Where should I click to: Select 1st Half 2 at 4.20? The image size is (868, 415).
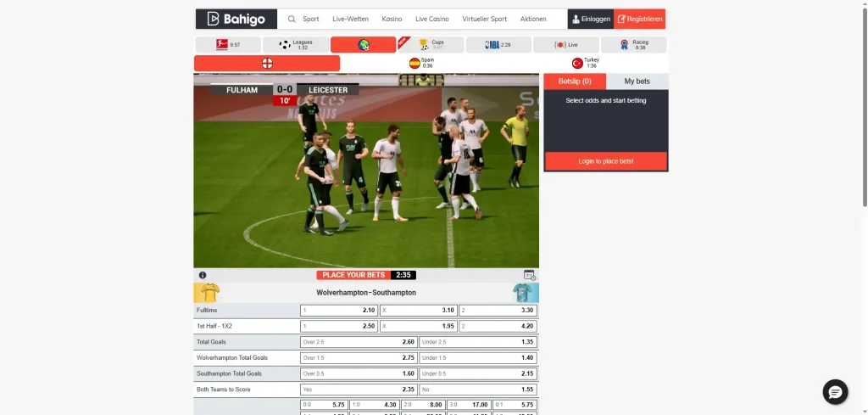tap(498, 327)
